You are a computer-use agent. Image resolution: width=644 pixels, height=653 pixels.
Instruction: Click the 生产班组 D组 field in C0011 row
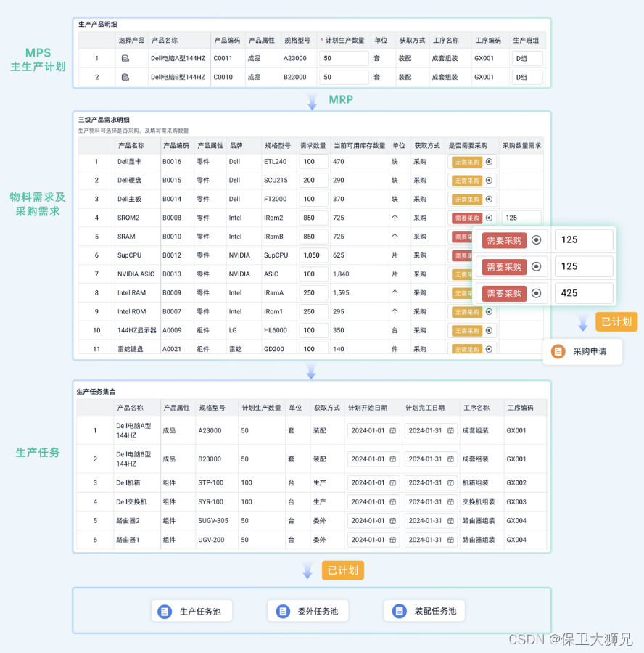click(527, 58)
